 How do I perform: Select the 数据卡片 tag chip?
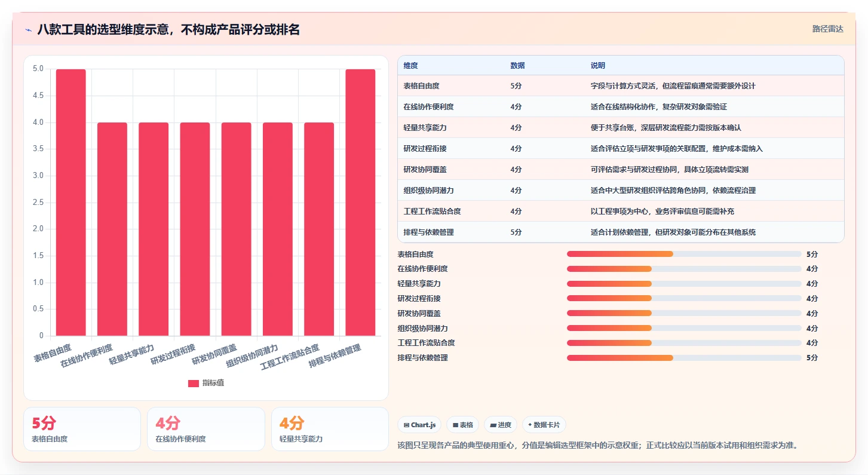coord(544,425)
